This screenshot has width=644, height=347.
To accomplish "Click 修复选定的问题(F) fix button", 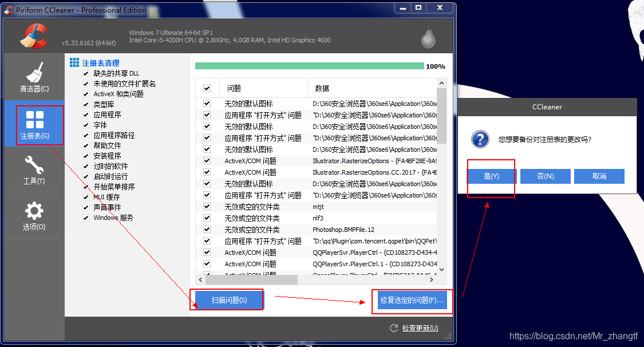I will tap(412, 300).
